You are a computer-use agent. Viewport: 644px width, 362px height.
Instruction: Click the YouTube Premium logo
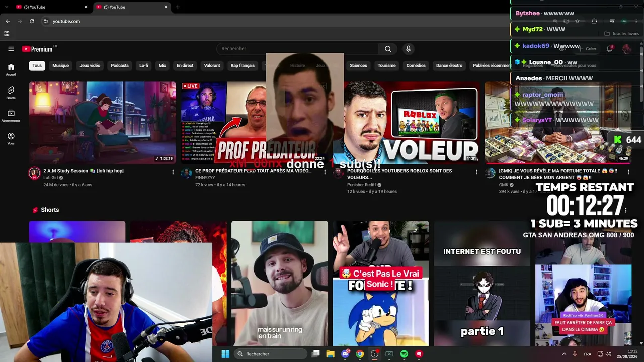point(37,49)
